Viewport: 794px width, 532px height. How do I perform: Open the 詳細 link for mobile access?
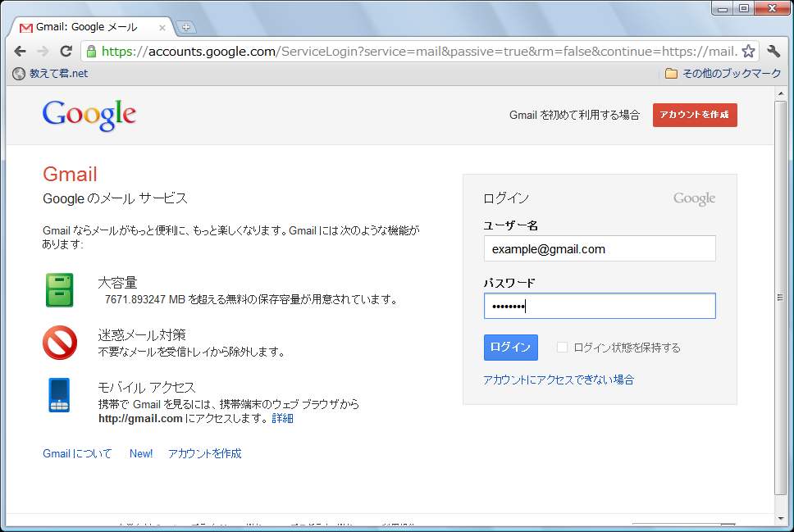coord(282,419)
